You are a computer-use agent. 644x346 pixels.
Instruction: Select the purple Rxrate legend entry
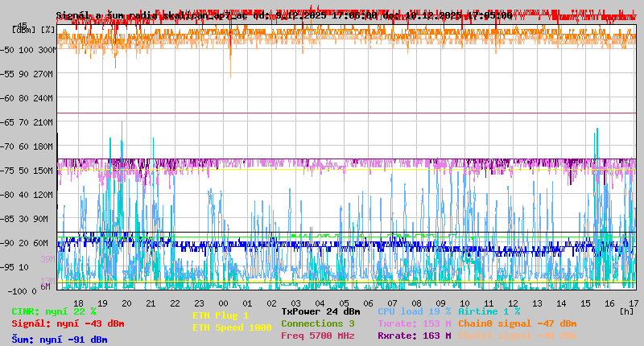pyautogui.click(x=414, y=336)
